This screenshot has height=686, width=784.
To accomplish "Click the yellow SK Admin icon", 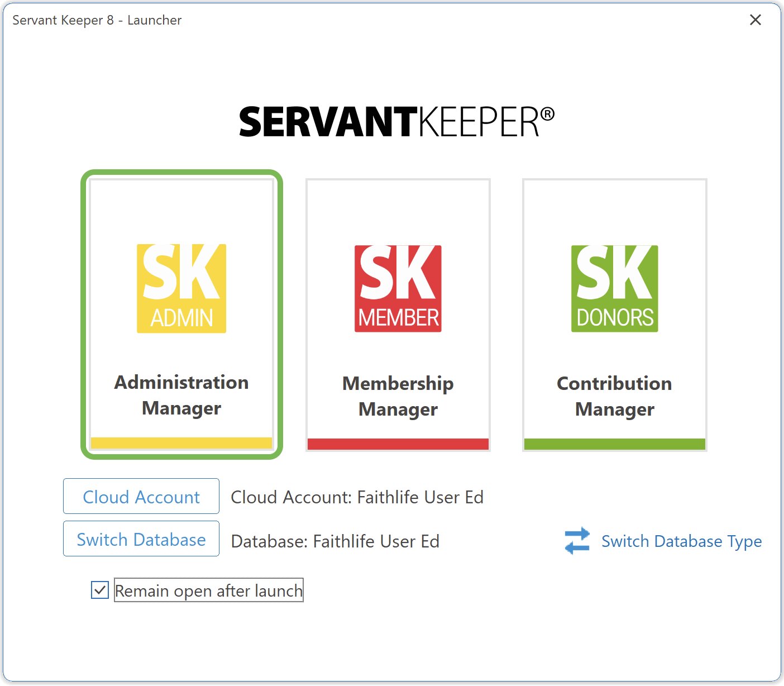I will point(181,288).
